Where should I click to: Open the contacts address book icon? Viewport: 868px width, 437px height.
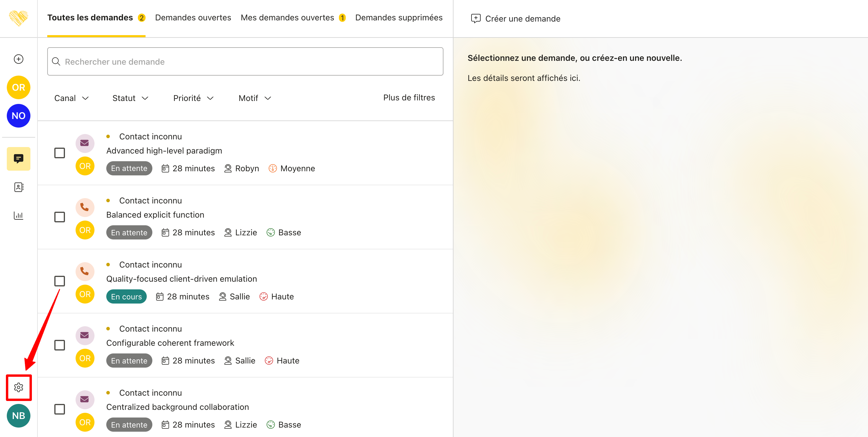(x=19, y=187)
